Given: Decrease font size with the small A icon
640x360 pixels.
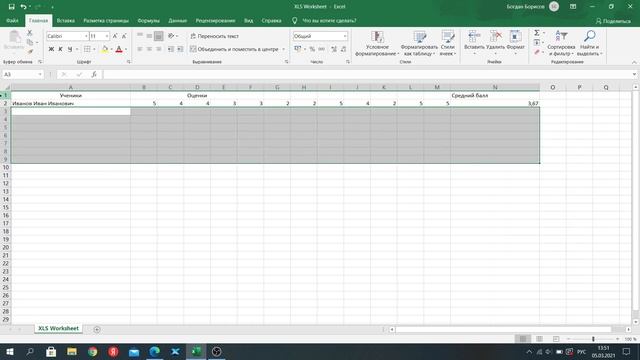Looking at the screenshot, I should point(124,36).
